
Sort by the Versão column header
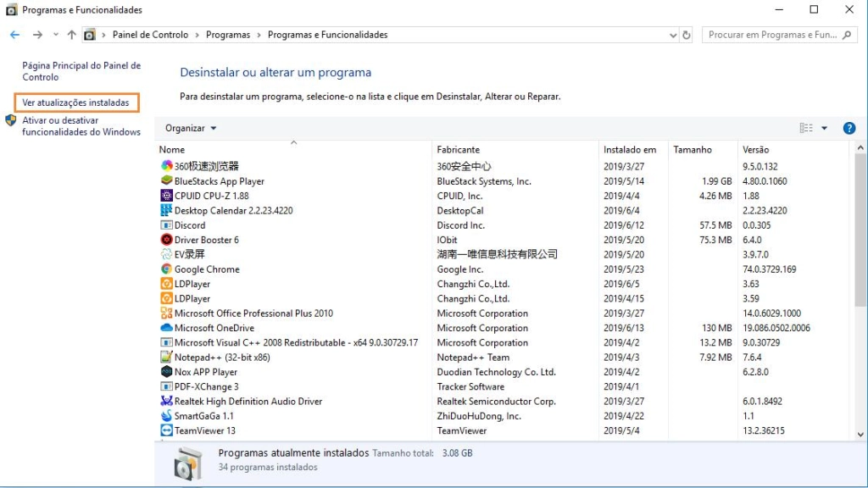coord(793,149)
